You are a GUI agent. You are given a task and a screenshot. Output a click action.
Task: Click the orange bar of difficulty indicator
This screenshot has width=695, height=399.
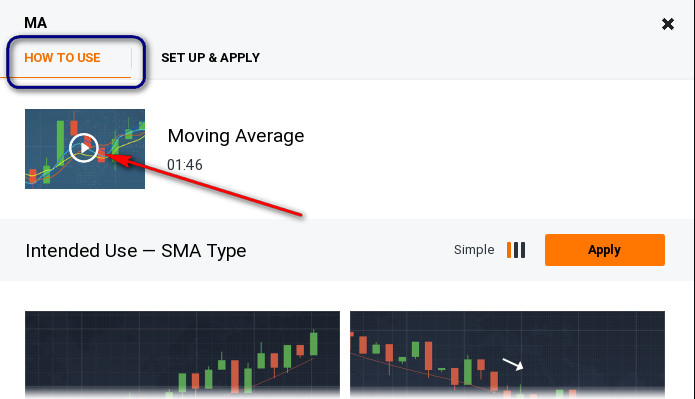(x=509, y=250)
